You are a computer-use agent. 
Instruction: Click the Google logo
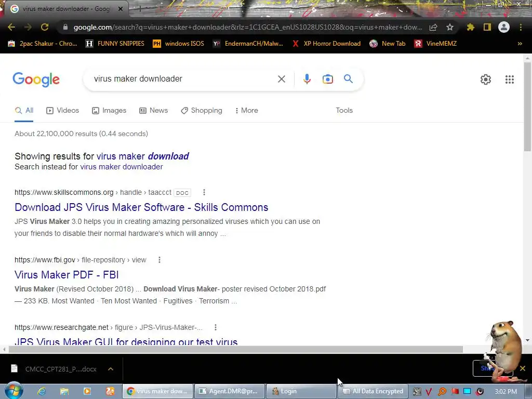[36, 79]
